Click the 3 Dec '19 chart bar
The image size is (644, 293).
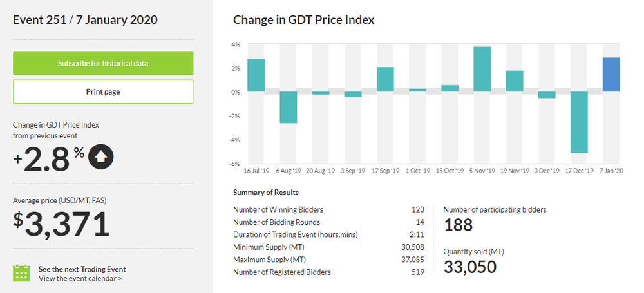547,95
